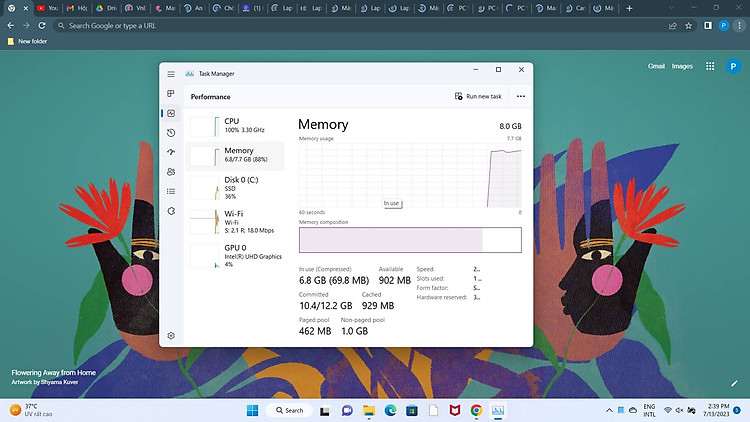Open the Users page icon in sidebar
750x422 pixels.
[171, 172]
